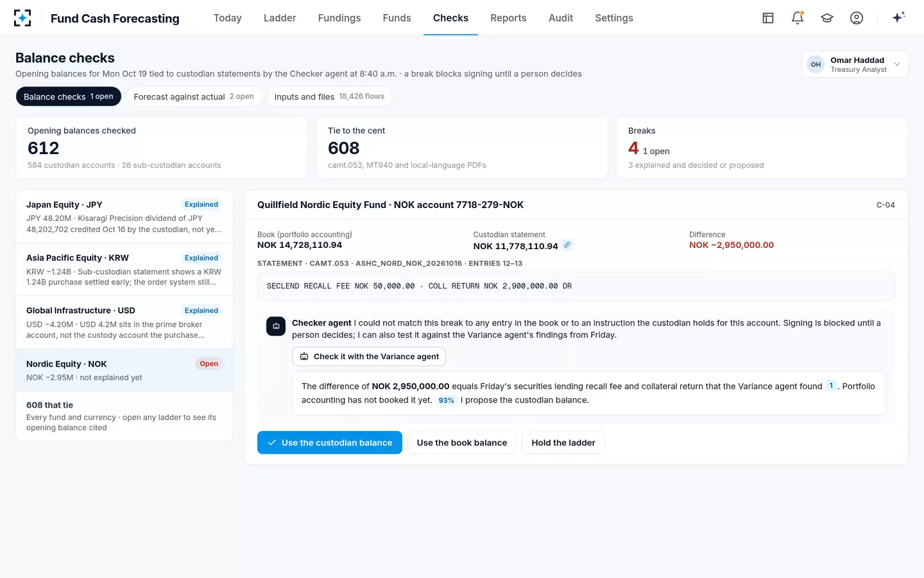Click Hold the ladder button
This screenshot has height=578, width=924.
click(563, 442)
